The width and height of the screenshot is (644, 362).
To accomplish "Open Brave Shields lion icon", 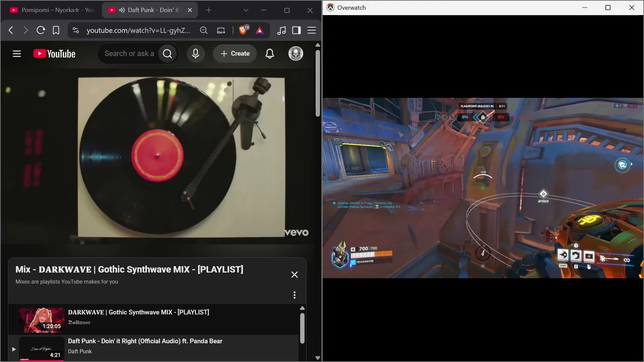I will pos(243,30).
